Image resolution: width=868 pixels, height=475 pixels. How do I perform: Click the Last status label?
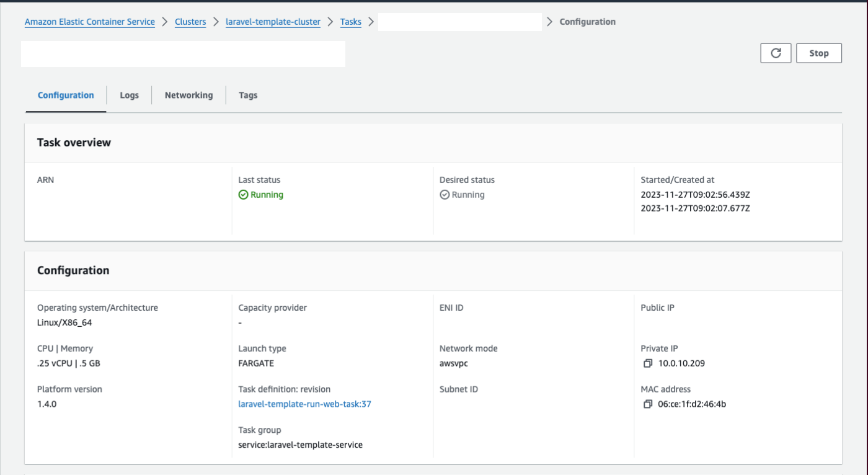259,180
